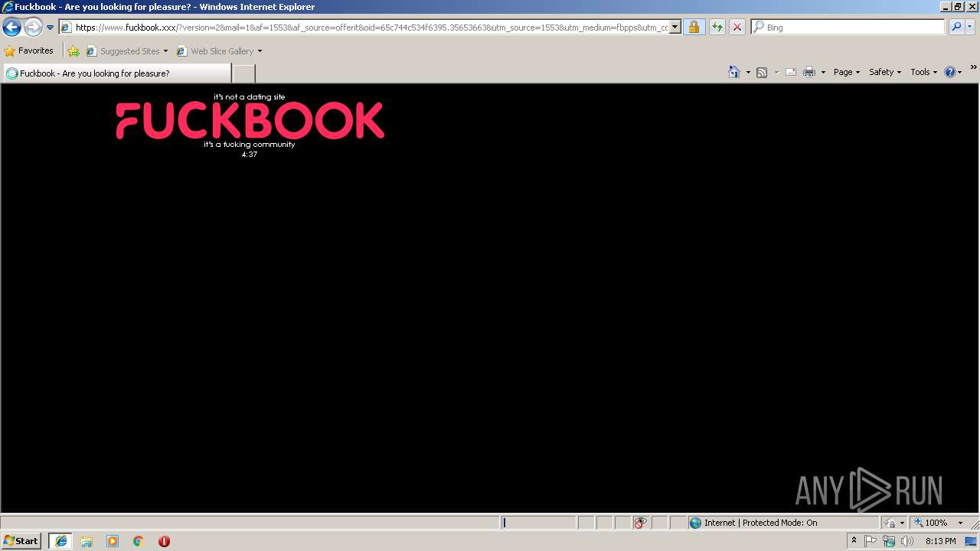The height and width of the screenshot is (551, 980).
Task: Open Action Center flag tray icon
Action: click(871, 541)
